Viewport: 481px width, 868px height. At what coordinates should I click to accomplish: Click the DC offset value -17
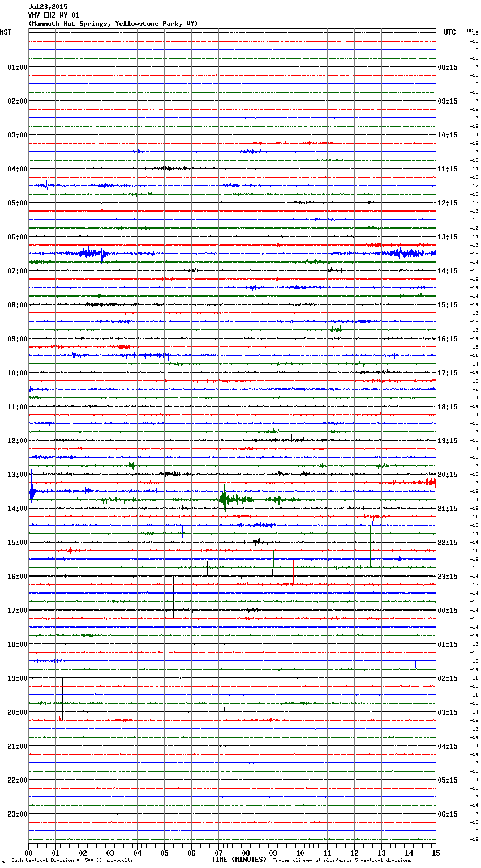click(x=474, y=186)
